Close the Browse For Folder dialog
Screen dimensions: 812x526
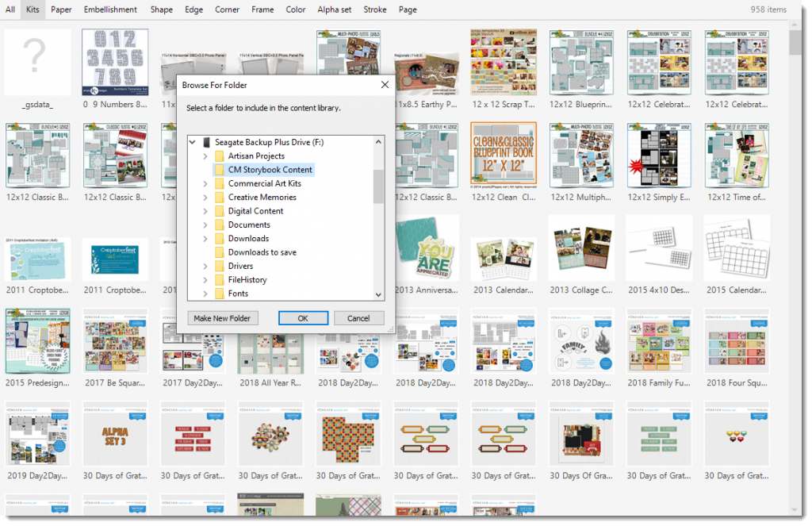[x=385, y=84]
